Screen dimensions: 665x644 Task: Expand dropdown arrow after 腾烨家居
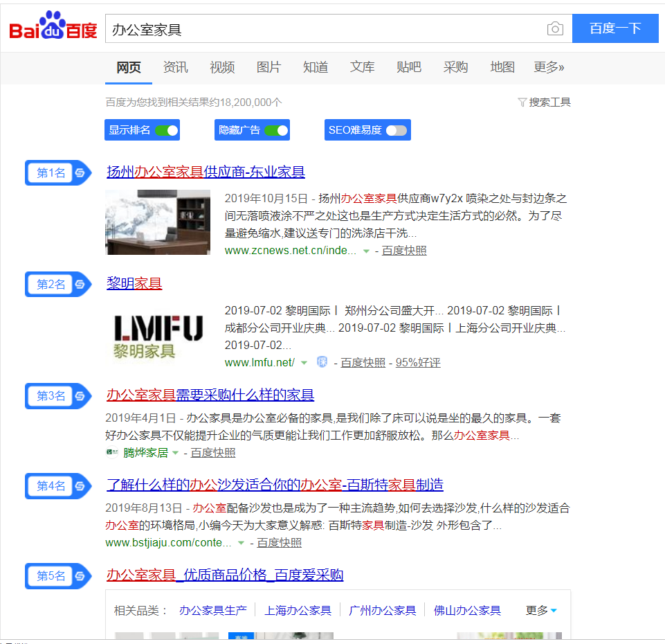tap(175, 453)
